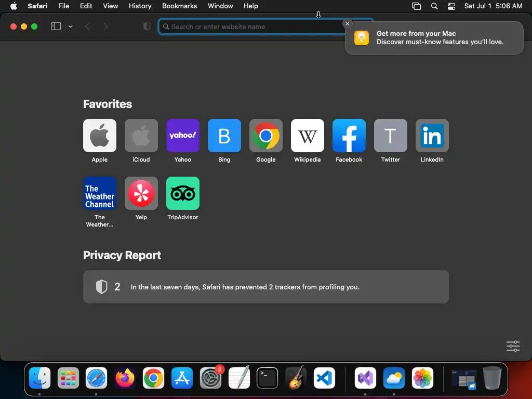532x399 pixels.
Task: Open Firefox from the Dock
Action: click(x=125, y=378)
